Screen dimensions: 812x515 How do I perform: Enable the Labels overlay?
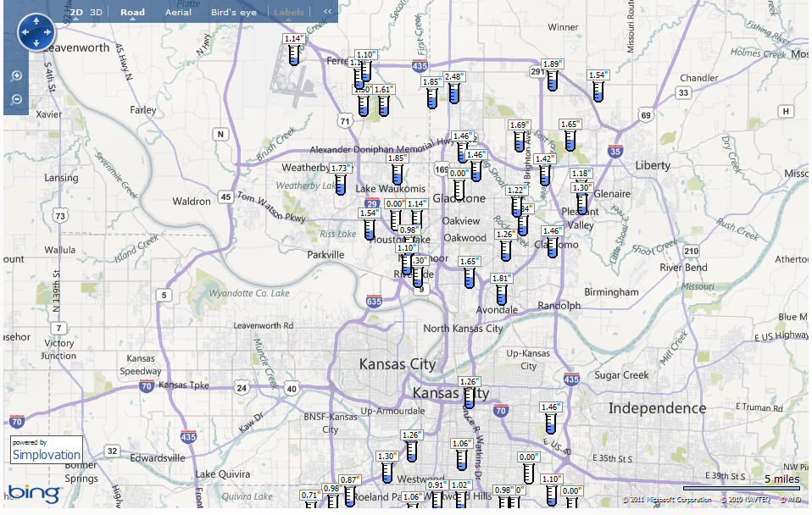(289, 12)
